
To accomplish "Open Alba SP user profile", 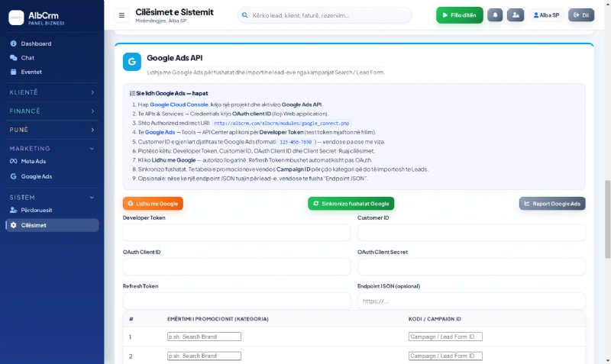I will click(x=546, y=15).
